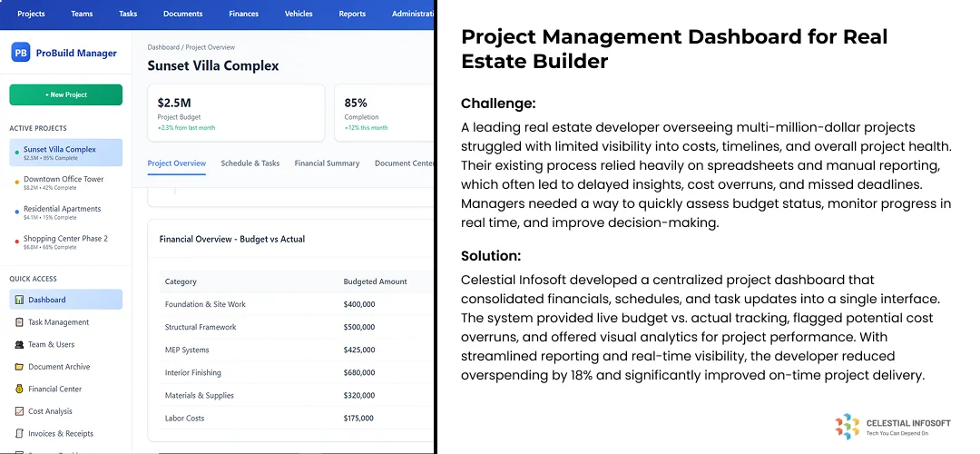The image size is (980, 454).
Task: Click the $400,000 budget value
Action: [x=359, y=304]
